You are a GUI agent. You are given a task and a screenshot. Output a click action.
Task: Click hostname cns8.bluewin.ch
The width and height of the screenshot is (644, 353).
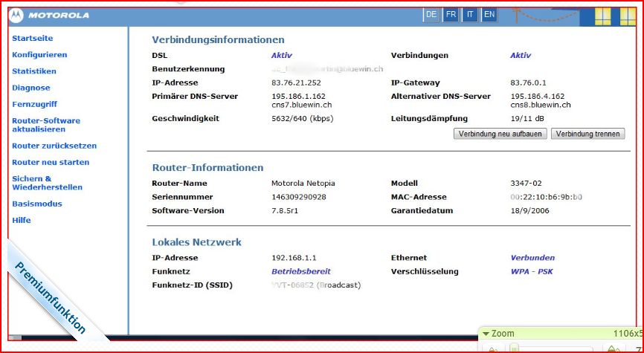coord(541,105)
